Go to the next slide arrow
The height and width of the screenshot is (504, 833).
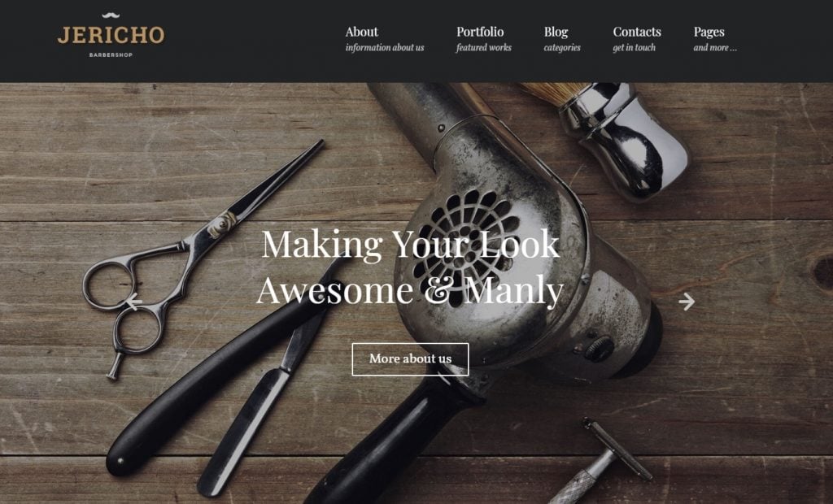(x=687, y=302)
